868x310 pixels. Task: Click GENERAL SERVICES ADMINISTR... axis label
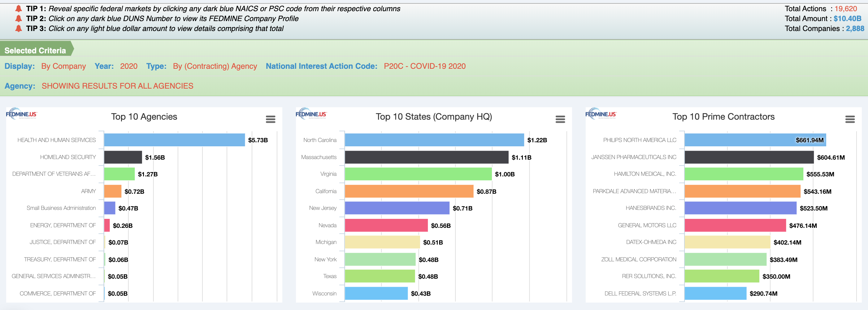(x=54, y=276)
